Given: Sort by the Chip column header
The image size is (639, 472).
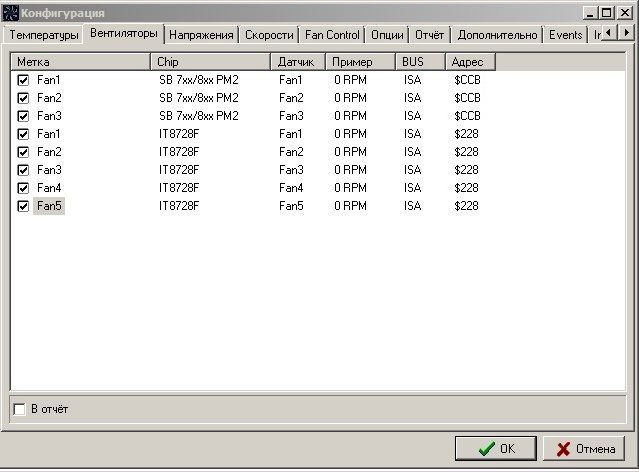Looking at the screenshot, I should 210,62.
